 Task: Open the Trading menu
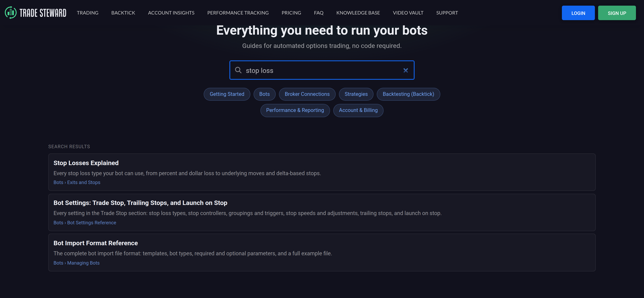pos(88,13)
